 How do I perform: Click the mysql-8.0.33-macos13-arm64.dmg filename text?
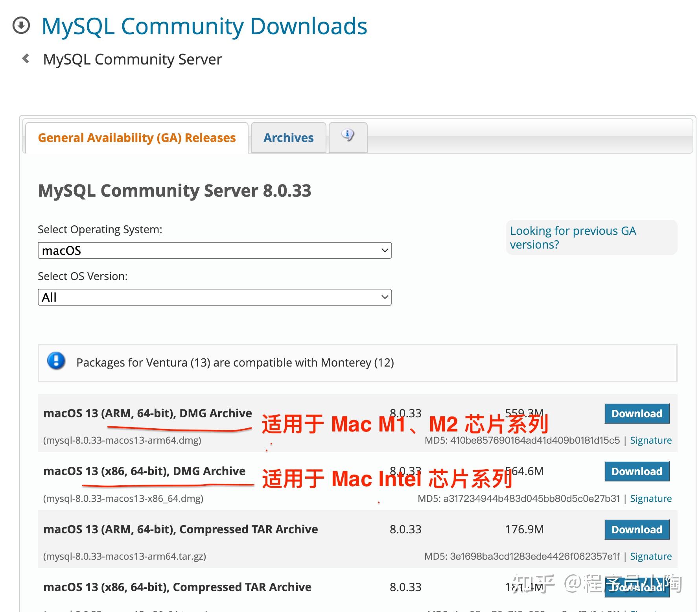point(122,440)
